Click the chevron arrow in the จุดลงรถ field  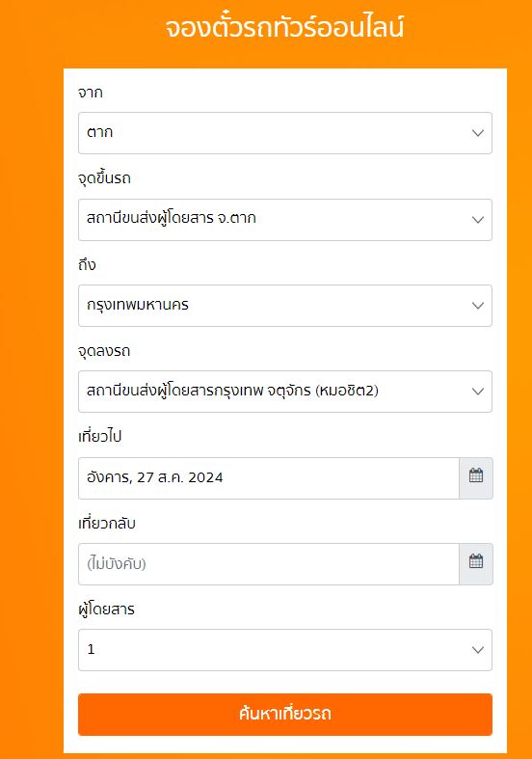click(x=478, y=392)
